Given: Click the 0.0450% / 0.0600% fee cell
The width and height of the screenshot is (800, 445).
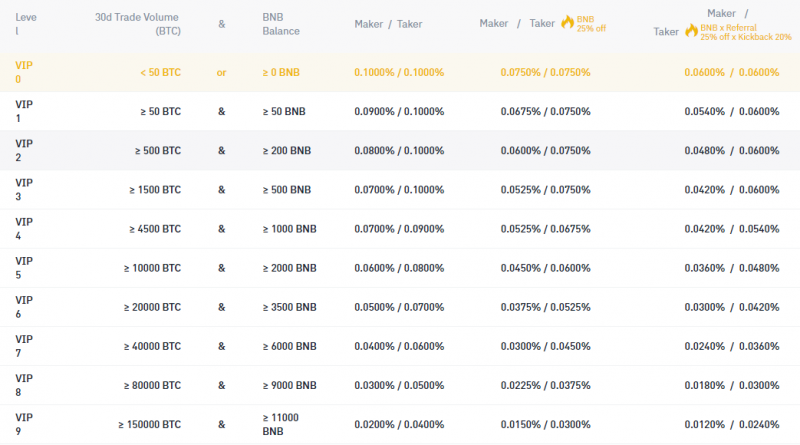Looking at the screenshot, I should tap(545, 268).
